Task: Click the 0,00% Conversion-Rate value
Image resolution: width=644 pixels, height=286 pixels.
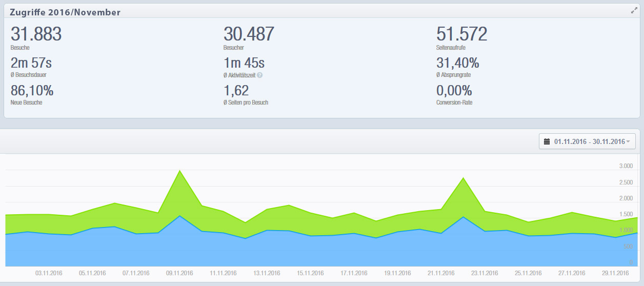Action: (x=454, y=91)
